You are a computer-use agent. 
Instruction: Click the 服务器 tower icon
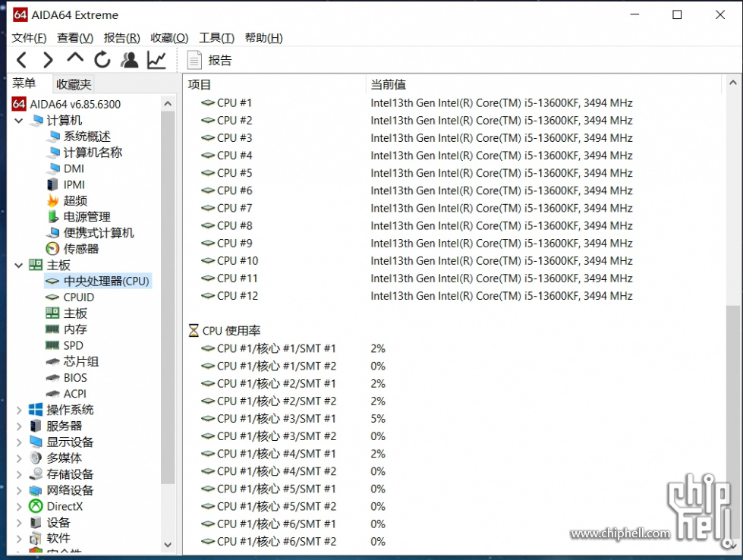pyautogui.click(x=36, y=426)
